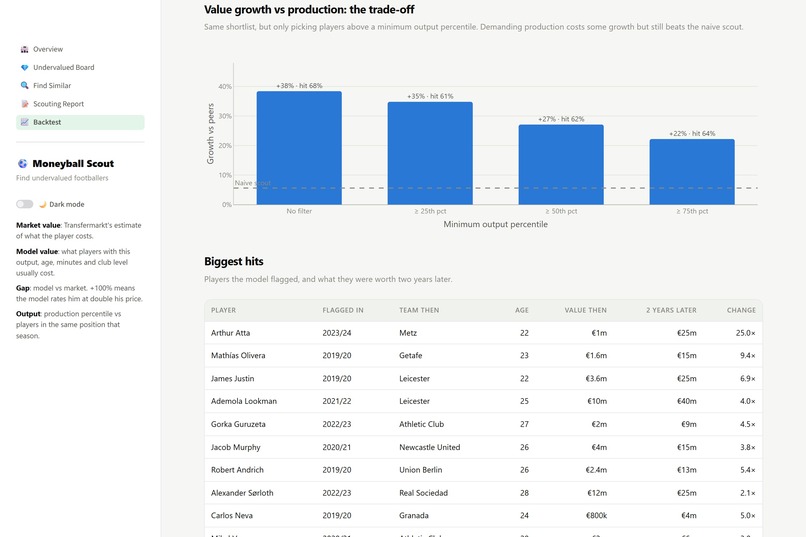The width and height of the screenshot is (806, 537).
Task: Click the 2021/22 flagged season cell
Action: tap(337, 401)
